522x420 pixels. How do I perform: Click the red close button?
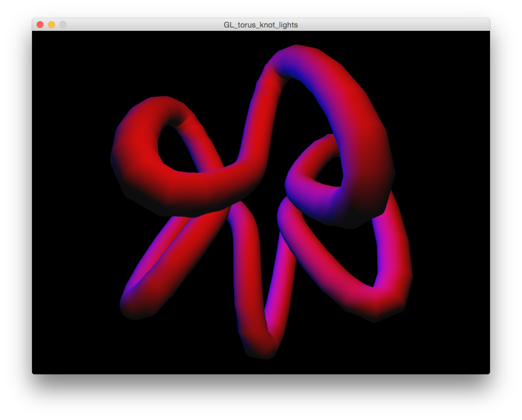click(x=40, y=25)
